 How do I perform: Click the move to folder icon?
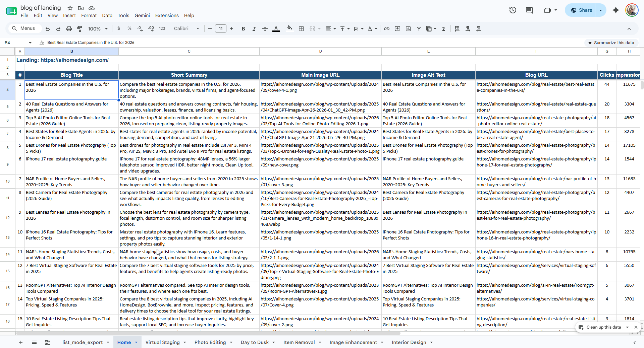point(81,8)
